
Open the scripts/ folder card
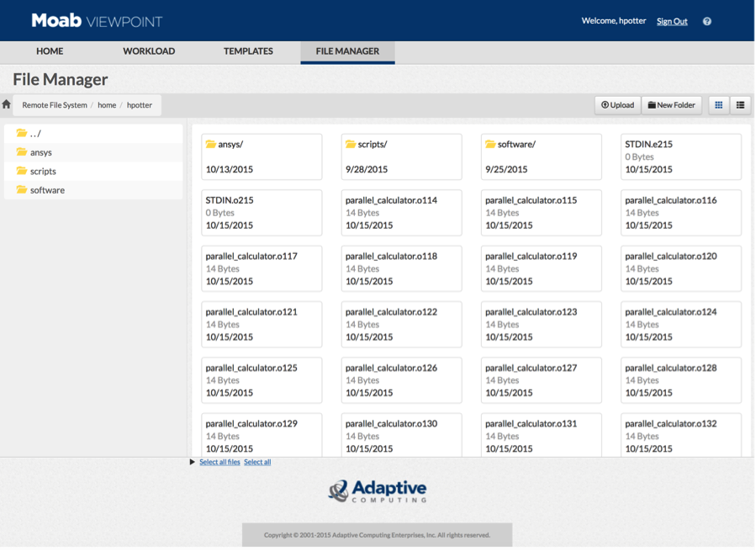[x=402, y=156]
